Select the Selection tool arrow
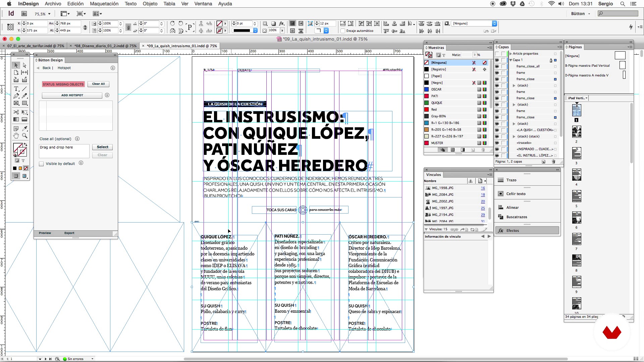Viewport: 644px width, 362px height. click(x=16, y=65)
